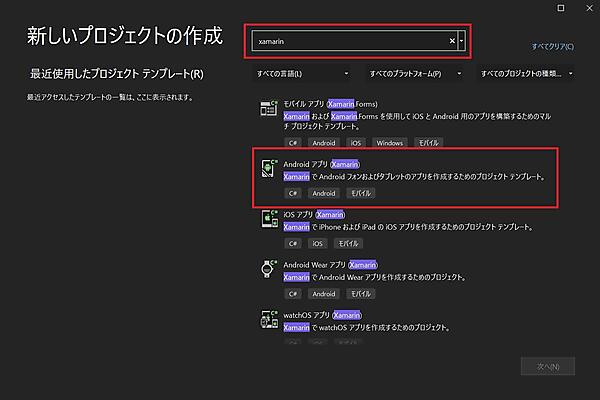
Task: Open the search history dropdown arrow
Action: click(x=461, y=42)
